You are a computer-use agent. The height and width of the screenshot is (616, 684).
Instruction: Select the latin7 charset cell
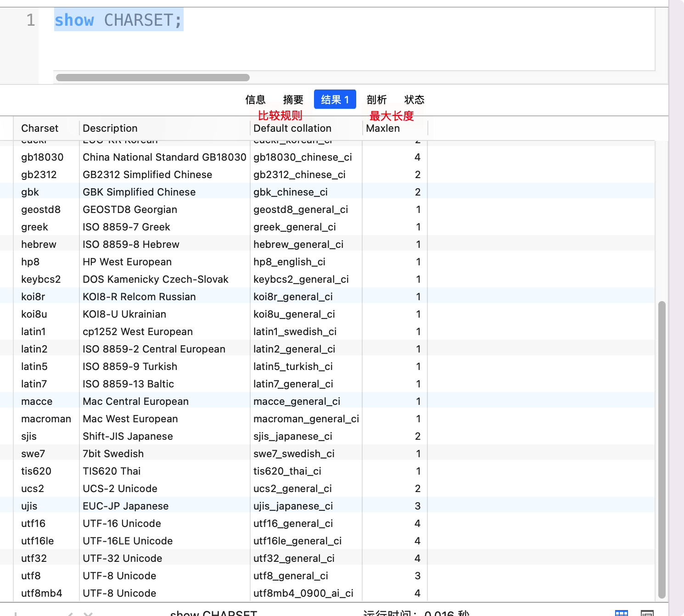[34, 384]
